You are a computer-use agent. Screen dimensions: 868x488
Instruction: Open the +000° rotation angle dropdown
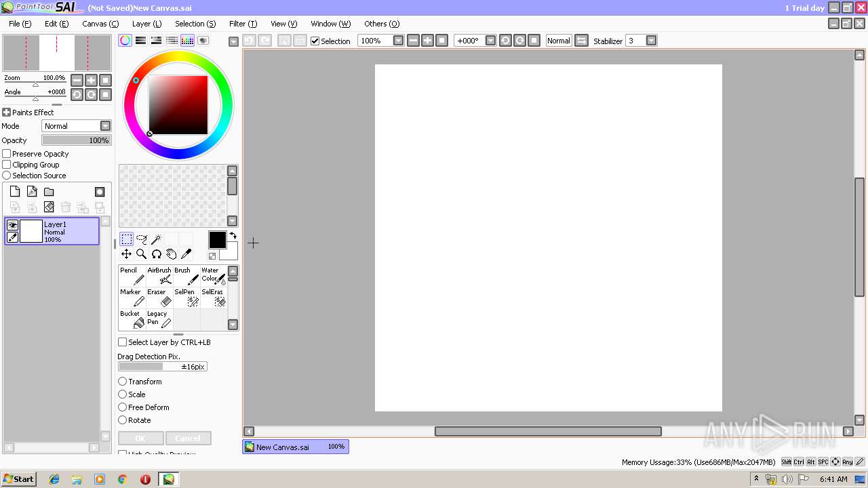coord(490,41)
